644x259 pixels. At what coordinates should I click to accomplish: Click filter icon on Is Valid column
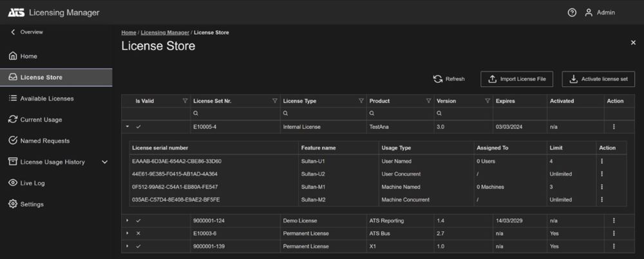point(185,101)
